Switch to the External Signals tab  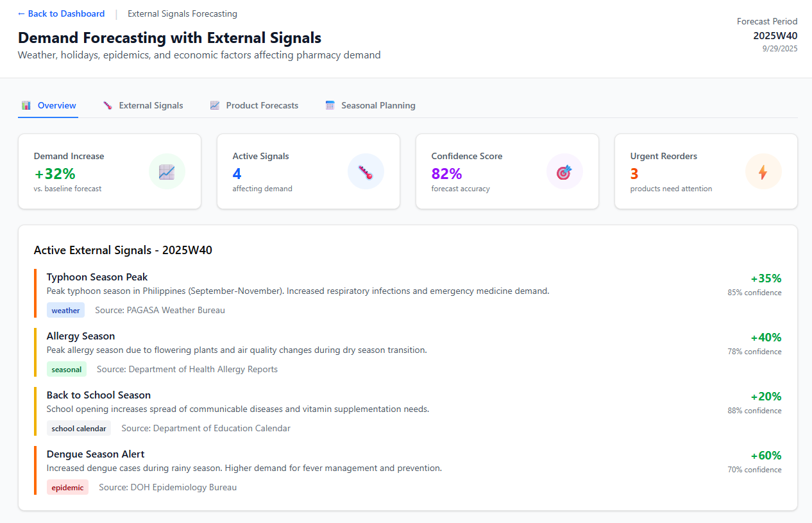click(150, 105)
